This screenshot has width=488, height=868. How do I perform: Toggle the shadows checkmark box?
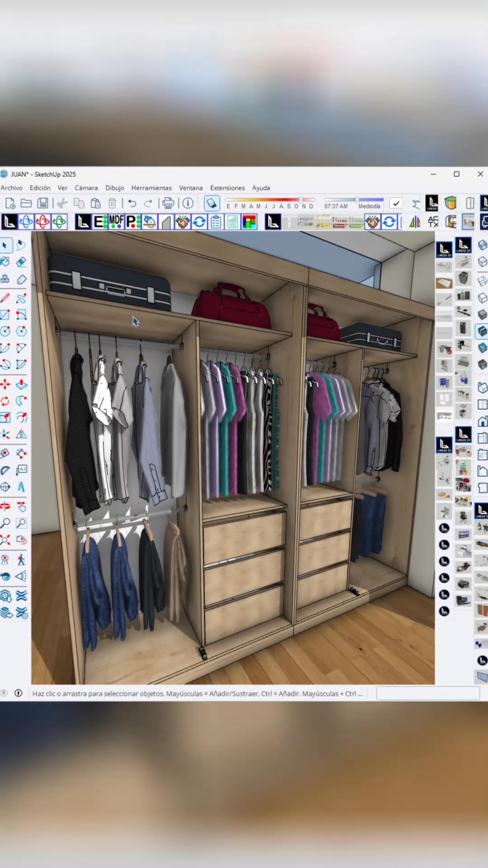tap(396, 203)
